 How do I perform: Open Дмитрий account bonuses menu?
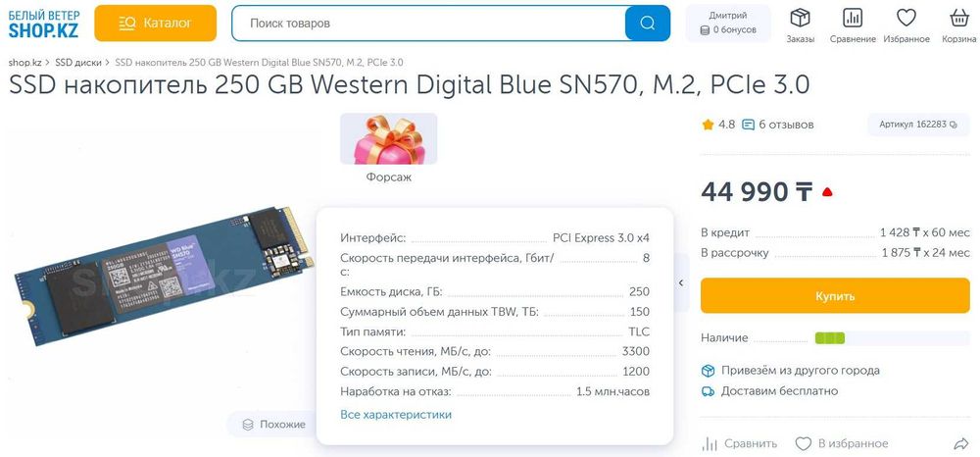727,23
